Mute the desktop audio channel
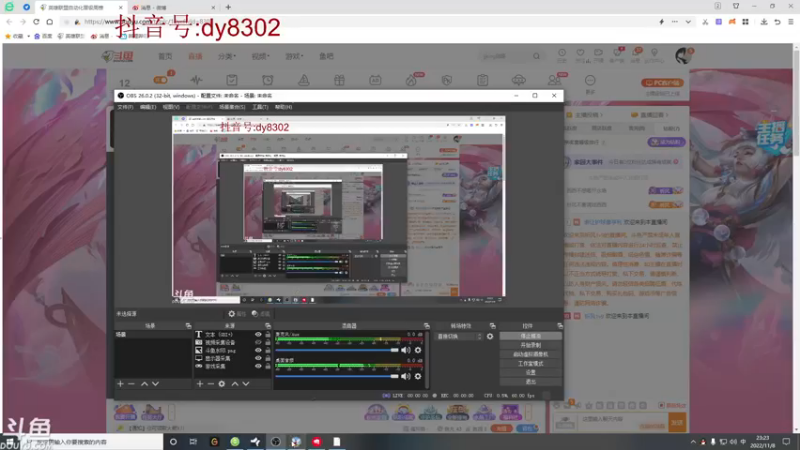 coord(406,377)
